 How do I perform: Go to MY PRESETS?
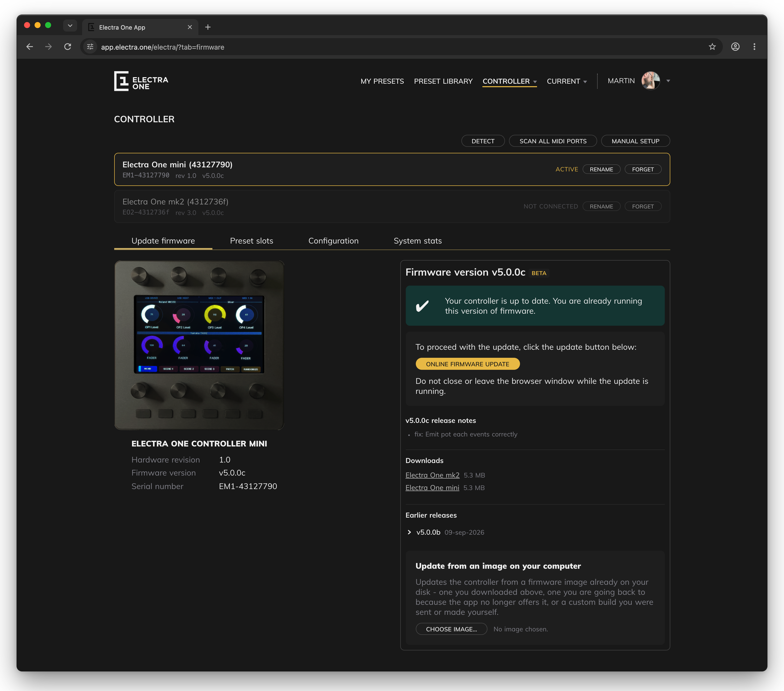[382, 81]
